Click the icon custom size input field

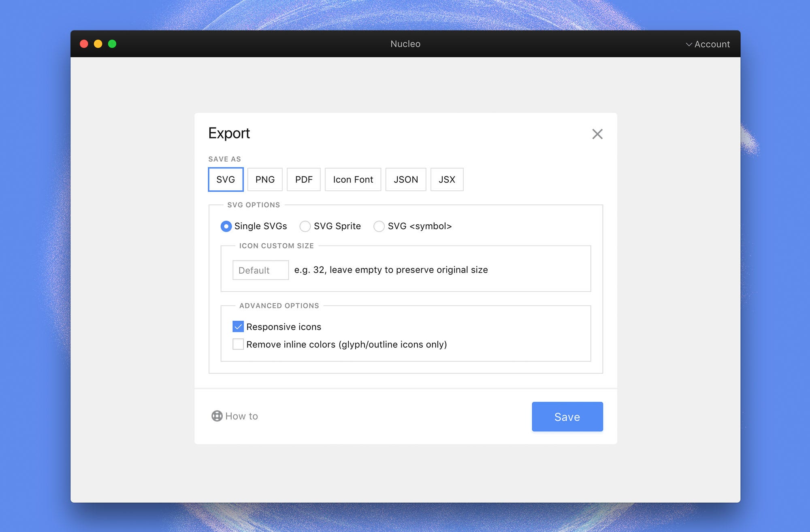tap(260, 270)
